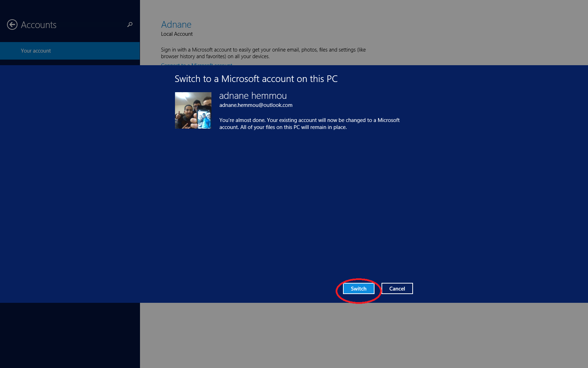Click the adnane hemmou display name

tap(253, 96)
